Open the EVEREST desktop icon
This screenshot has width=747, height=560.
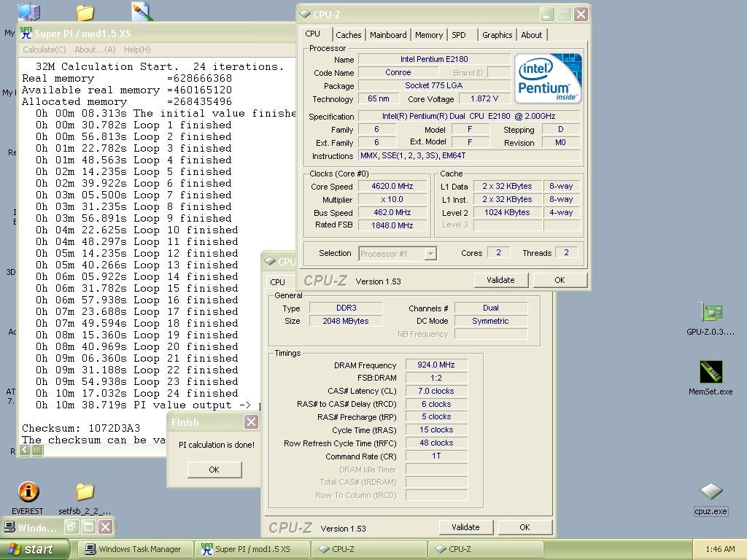click(28, 492)
